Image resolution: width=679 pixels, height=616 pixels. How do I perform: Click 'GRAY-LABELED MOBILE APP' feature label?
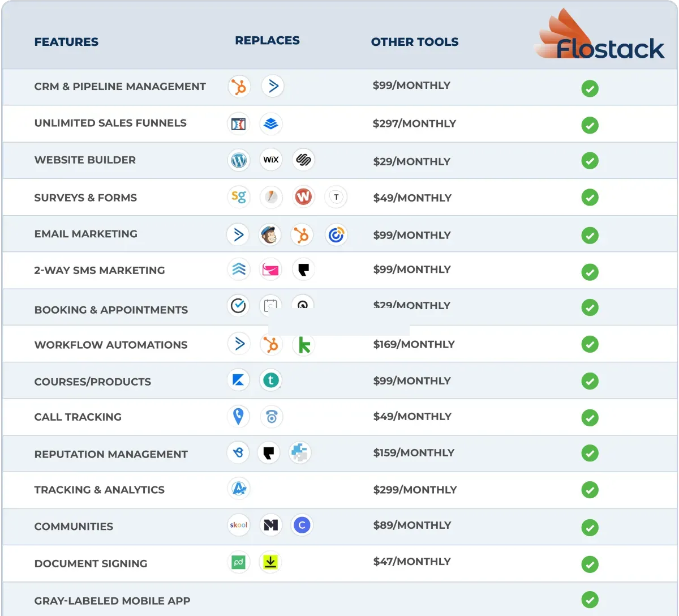[112, 601]
